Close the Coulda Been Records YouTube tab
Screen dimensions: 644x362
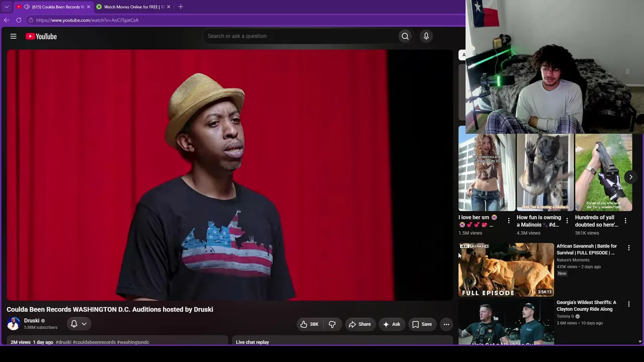pos(89,7)
